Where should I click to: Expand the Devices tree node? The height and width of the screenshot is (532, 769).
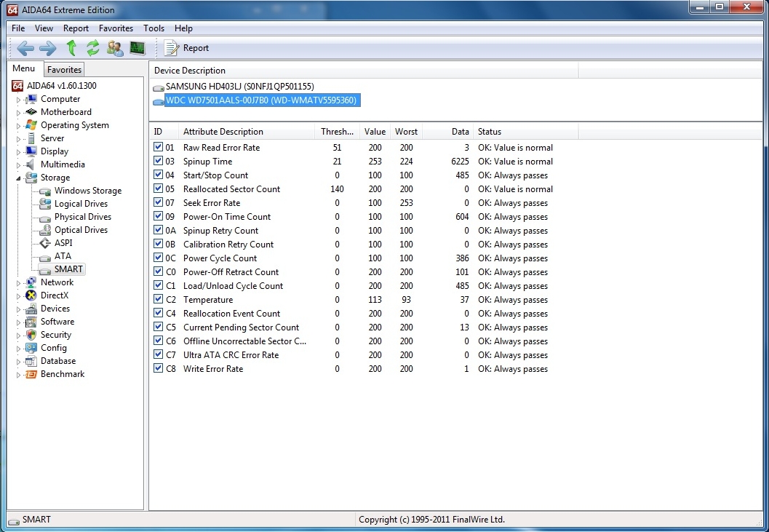coord(19,309)
